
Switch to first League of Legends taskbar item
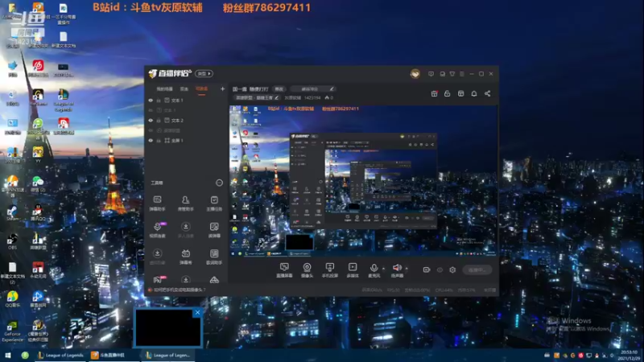click(x=60, y=356)
